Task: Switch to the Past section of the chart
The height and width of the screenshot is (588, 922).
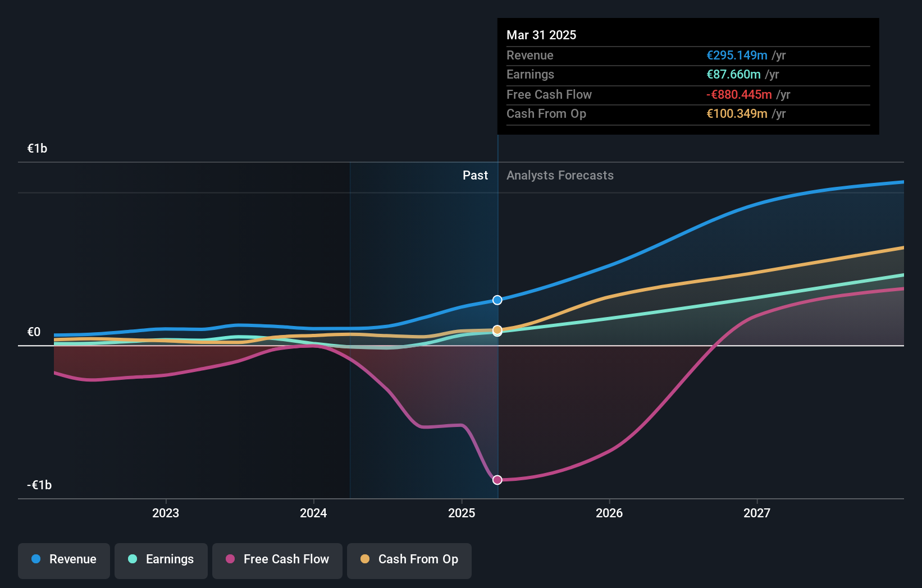Action: (x=475, y=175)
